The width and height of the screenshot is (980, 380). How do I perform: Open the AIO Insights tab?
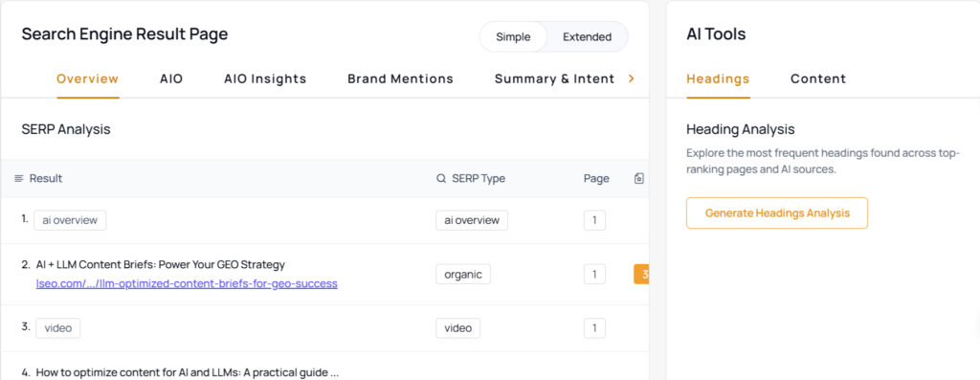pyautogui.click(x=265, y=78)
